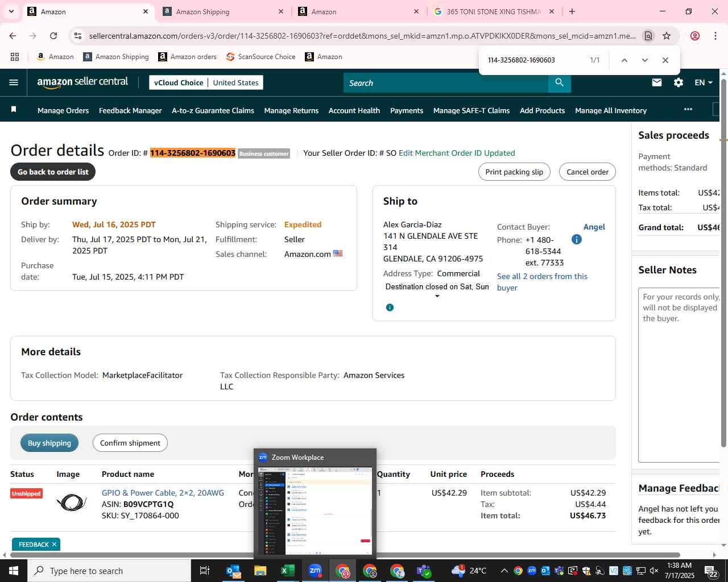The height and width of the screenshot is (582, 728).
Task: Click the Confirm shipment button
Action: tap(130, 443)
